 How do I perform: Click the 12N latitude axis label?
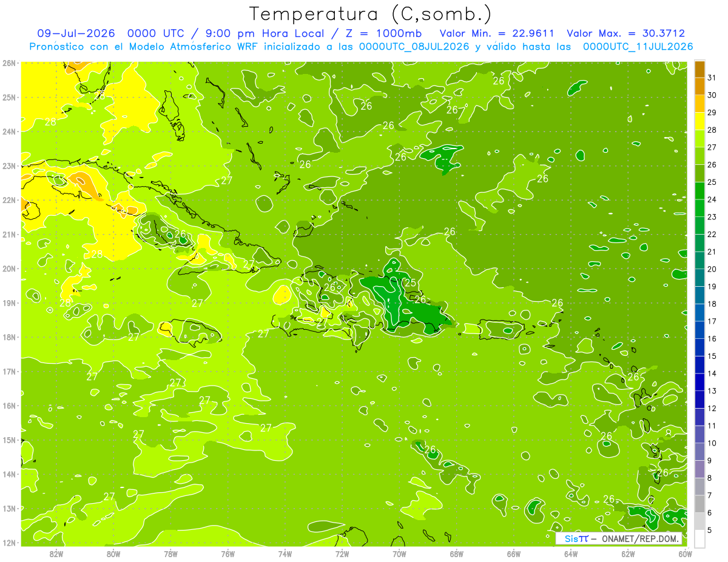[x=9, y=543]
